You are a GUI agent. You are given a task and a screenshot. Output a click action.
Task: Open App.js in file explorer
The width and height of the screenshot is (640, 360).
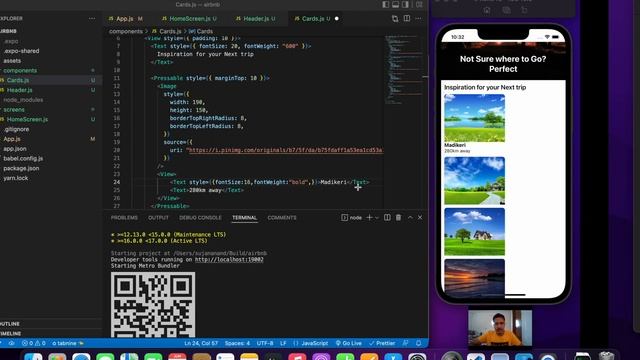coord(12,139)
